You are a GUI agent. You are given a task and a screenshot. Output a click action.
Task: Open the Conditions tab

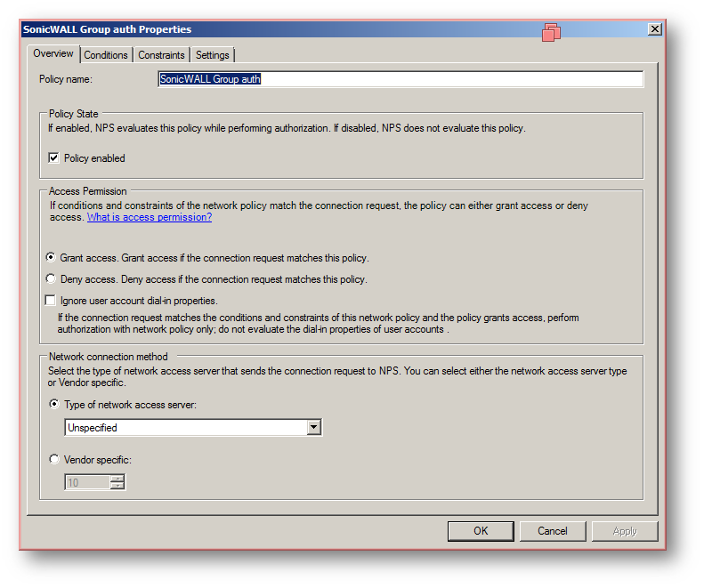point(106,55)
